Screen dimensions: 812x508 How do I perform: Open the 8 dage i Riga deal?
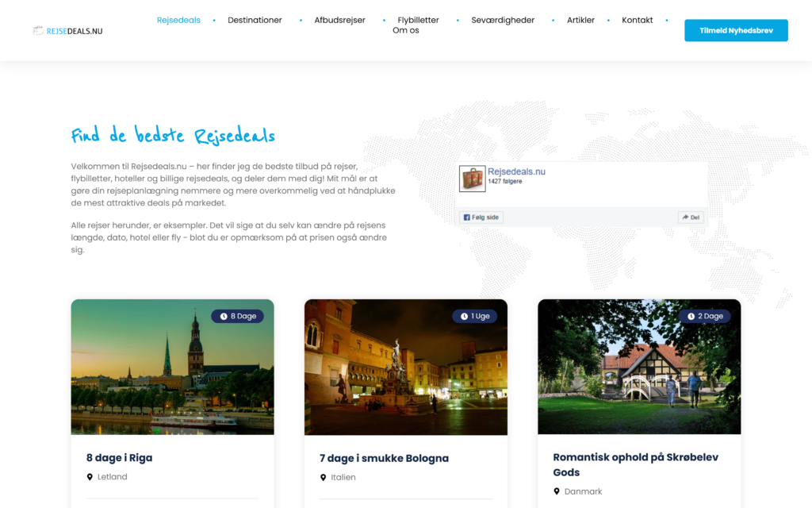[x=119, y=458]
